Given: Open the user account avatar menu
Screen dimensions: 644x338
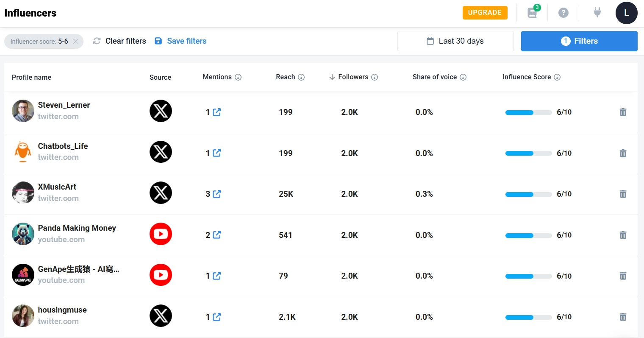Looking at the screenshot, I should 626,13.
